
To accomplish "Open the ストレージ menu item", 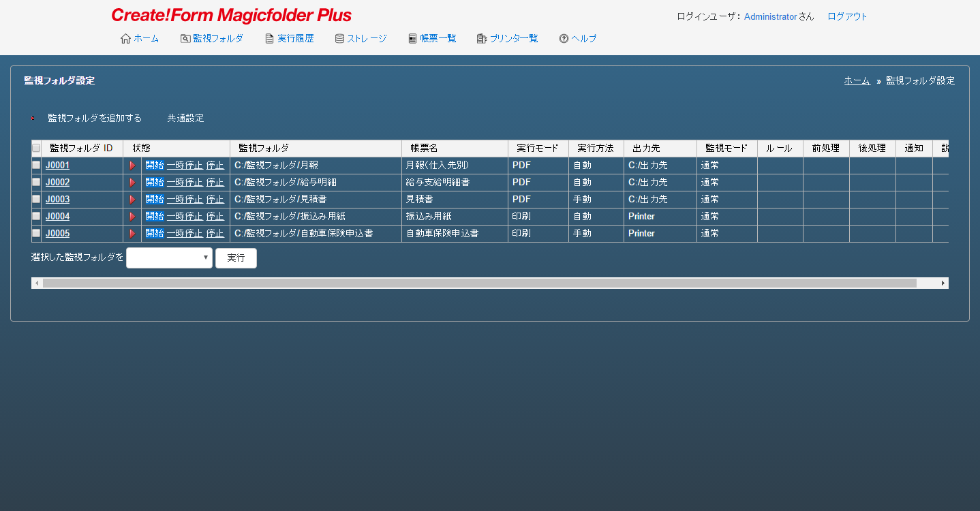I will pyautogui.click(x=367, y=39).
